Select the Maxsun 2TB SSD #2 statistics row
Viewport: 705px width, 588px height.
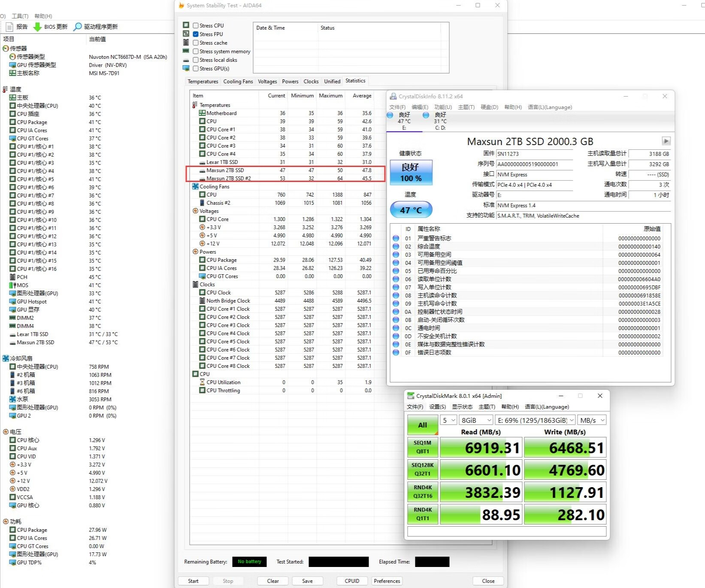(228, 178)
